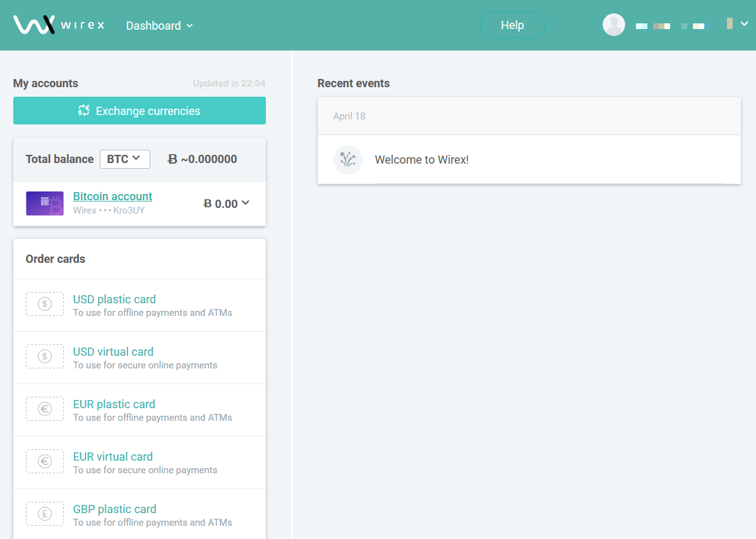Select the EUR virtual card option
The height and width of the screenshot is (539, 756).
point(113,457)
